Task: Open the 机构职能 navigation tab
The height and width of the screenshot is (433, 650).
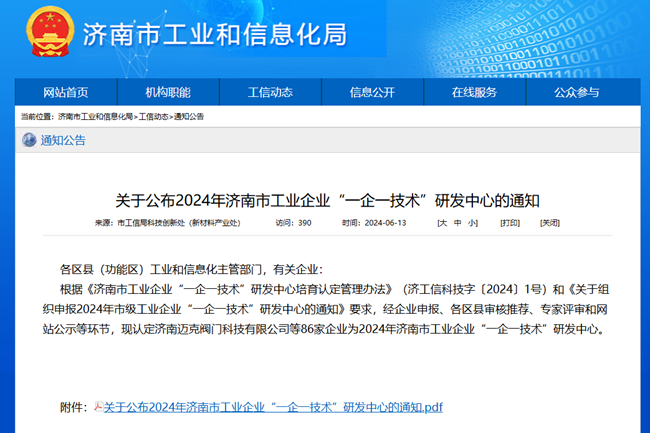Action: [167, 93]
